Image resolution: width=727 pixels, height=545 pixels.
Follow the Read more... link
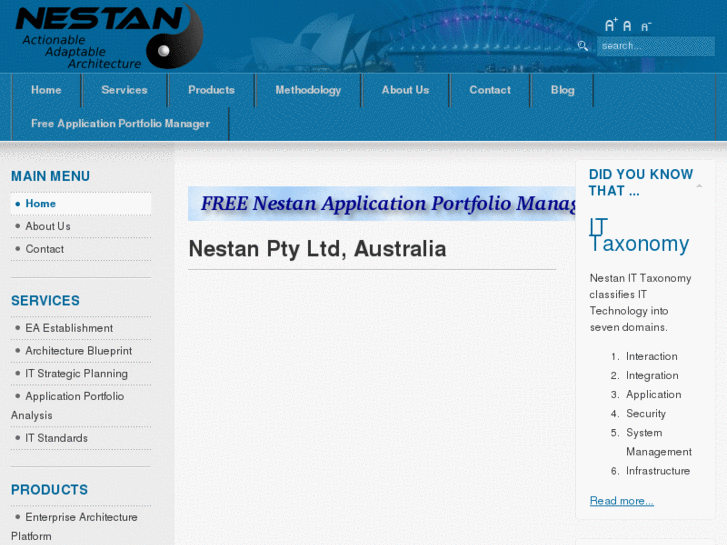621,501
